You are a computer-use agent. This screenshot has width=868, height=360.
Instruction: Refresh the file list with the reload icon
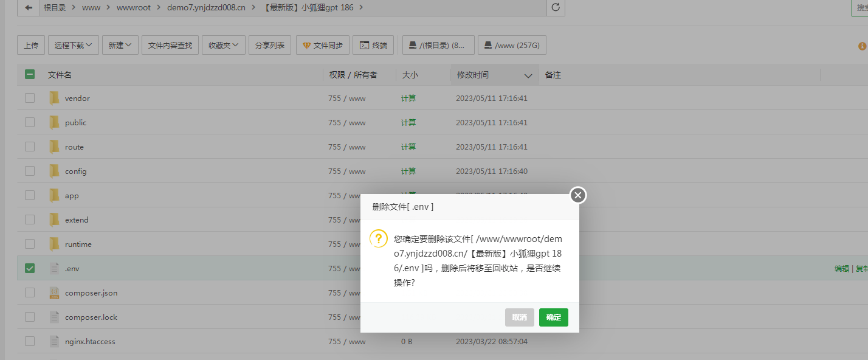[x=555, y=8]
